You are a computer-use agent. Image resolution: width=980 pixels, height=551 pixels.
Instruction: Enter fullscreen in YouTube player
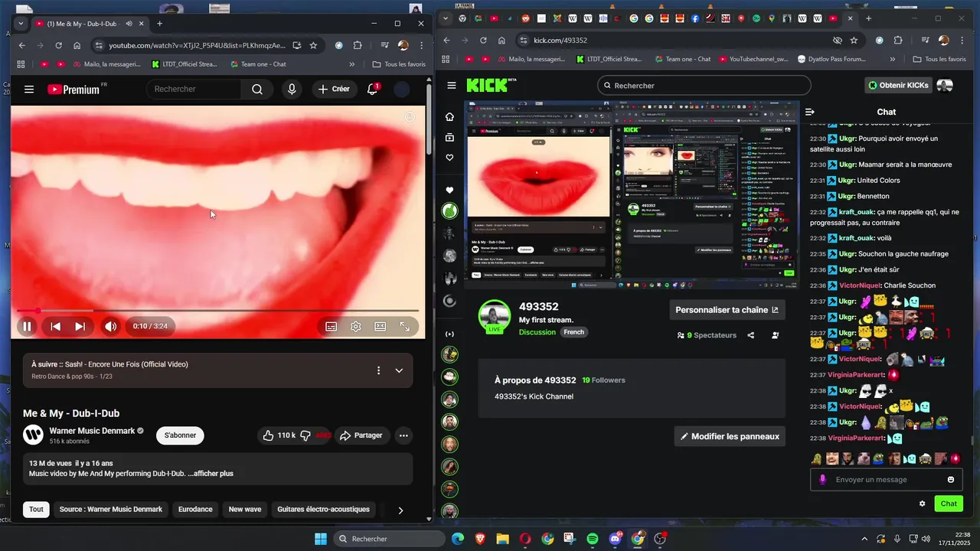pyautogui.click(x=404, y=326)
